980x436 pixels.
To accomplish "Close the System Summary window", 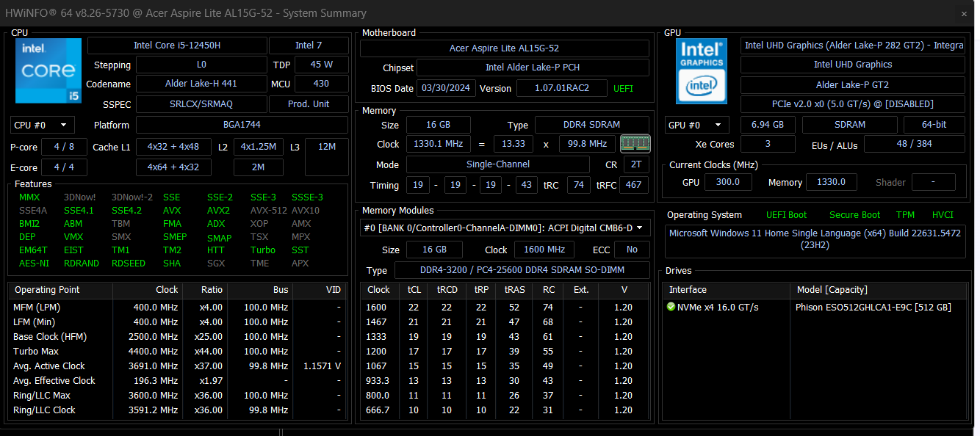I will click(964, 13).
